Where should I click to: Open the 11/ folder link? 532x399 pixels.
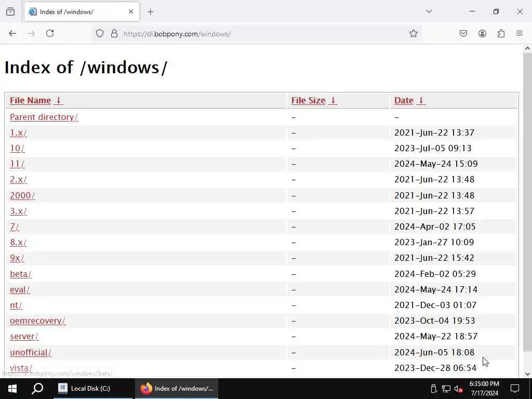pos(17,164)
